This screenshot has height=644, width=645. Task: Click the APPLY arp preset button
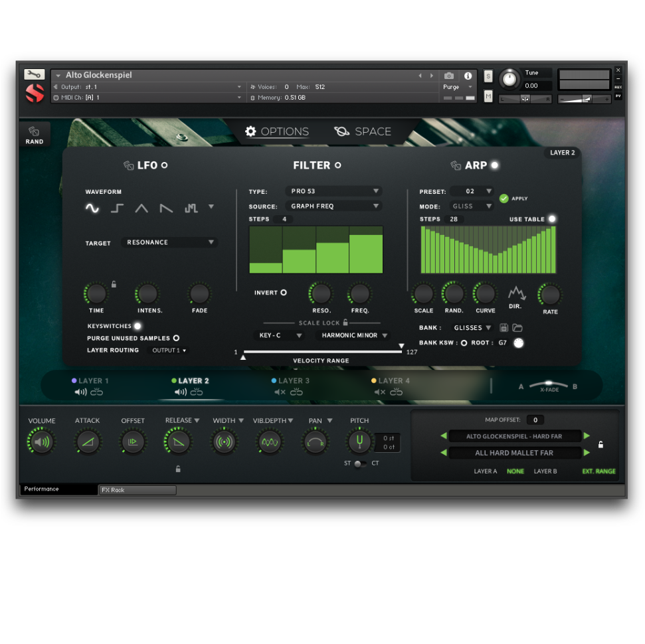click(504, 199)
